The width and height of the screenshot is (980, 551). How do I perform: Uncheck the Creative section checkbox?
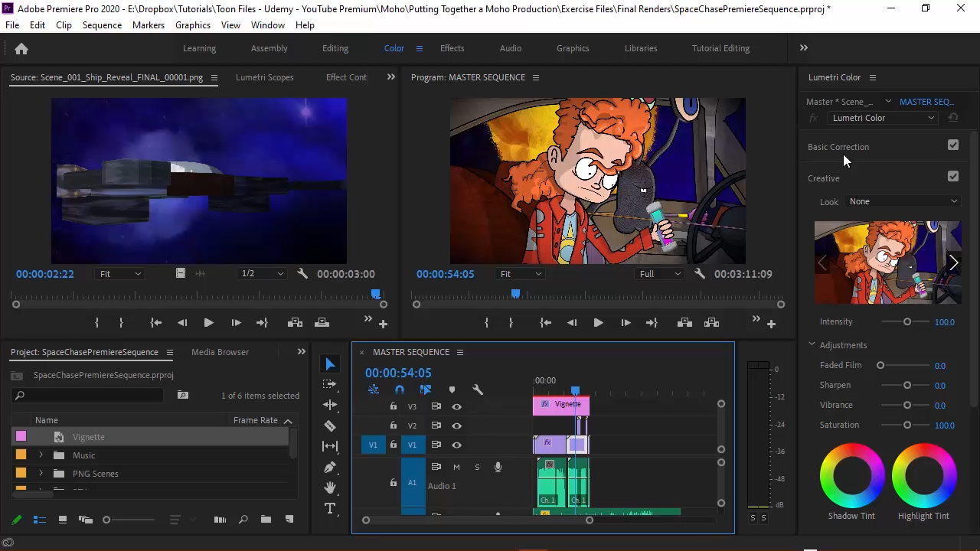[x=952, y=176]
